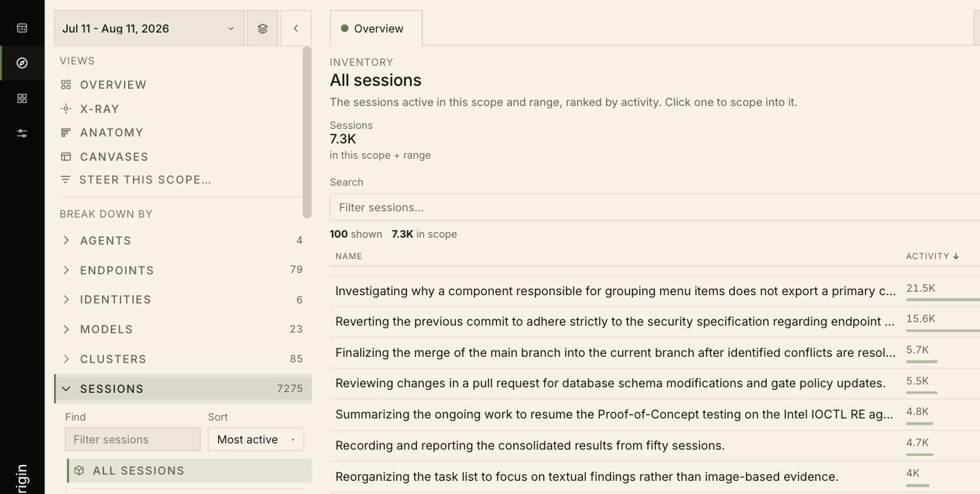The width and height of the screenshot is (980, 494).
Task: Click the Steer This Scope filter icon
Action: pos(66,179)
